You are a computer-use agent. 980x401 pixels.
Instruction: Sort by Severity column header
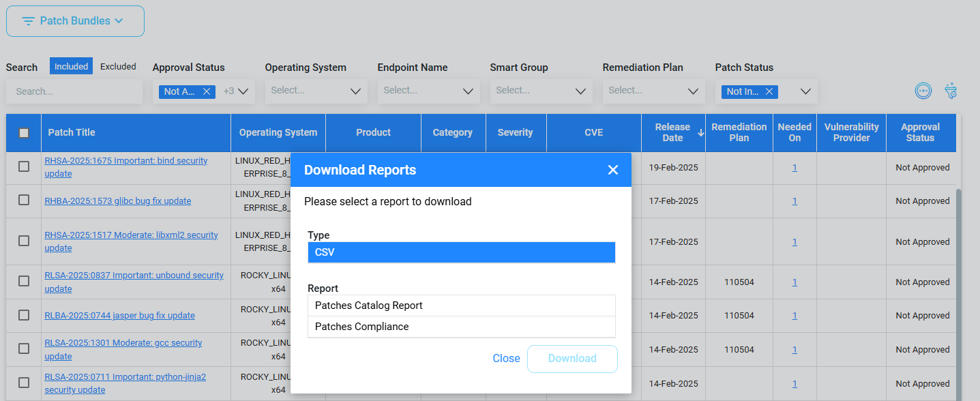point(516,132)
